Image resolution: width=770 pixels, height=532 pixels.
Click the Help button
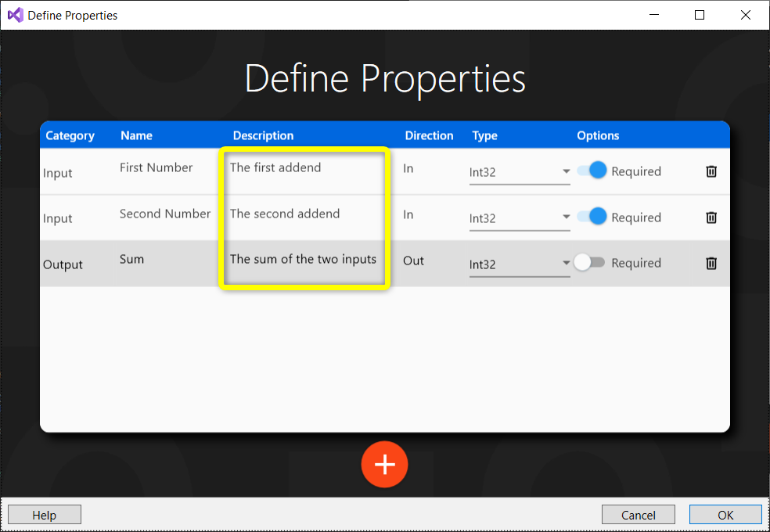(x=44, y=514)
